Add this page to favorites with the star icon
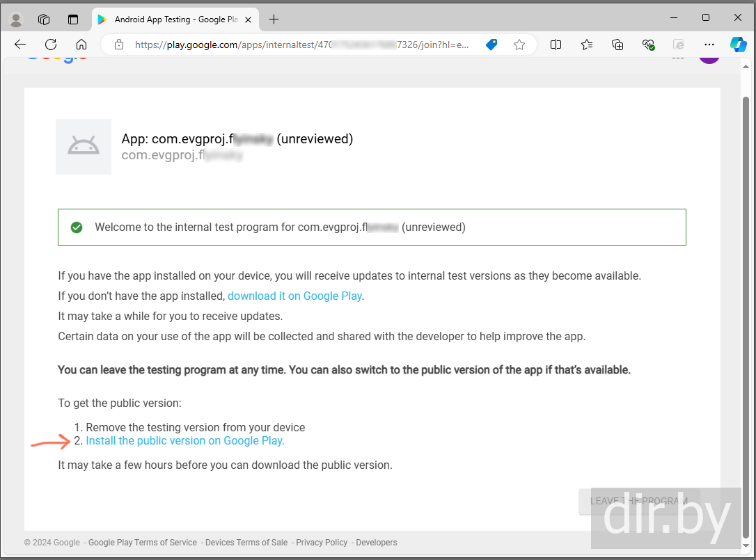The image size is (756, 560). pyautogui.click(x=519, y=45)
